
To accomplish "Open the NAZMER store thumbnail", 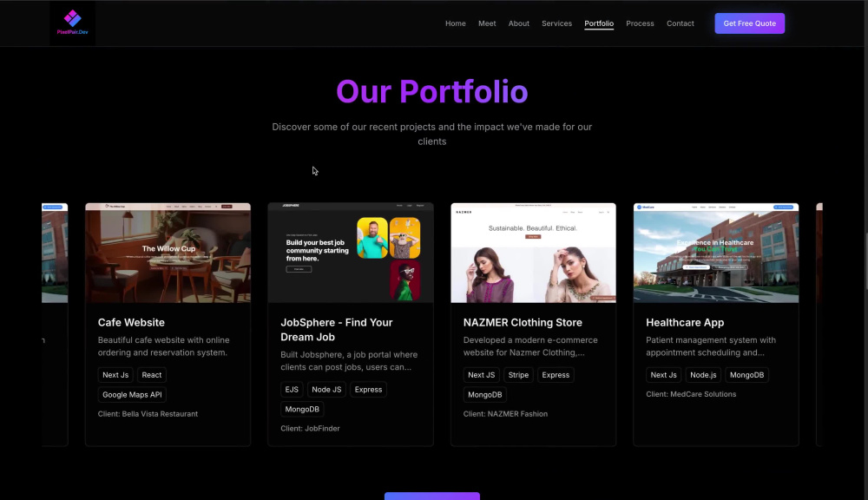I will [x=533, y=253].
